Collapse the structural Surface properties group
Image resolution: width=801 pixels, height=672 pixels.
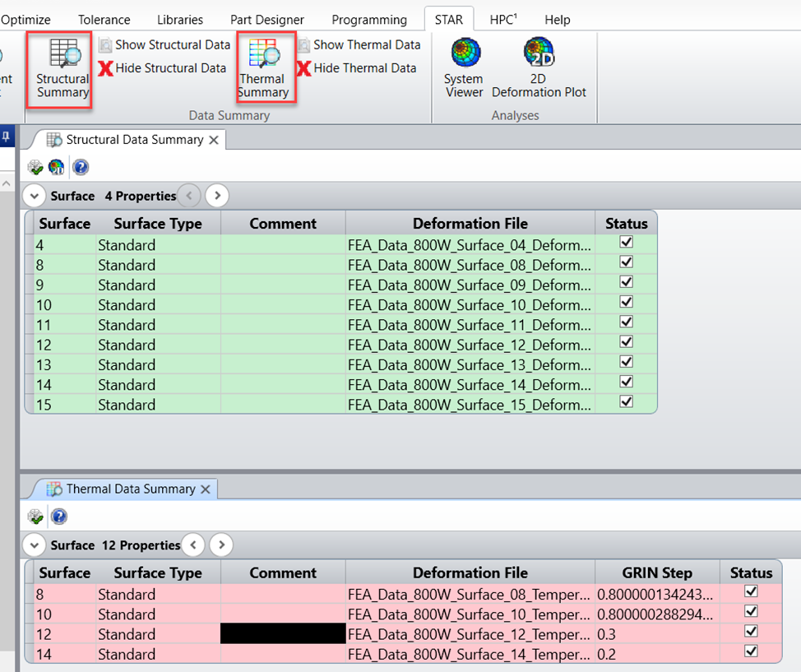pos(34,196)
